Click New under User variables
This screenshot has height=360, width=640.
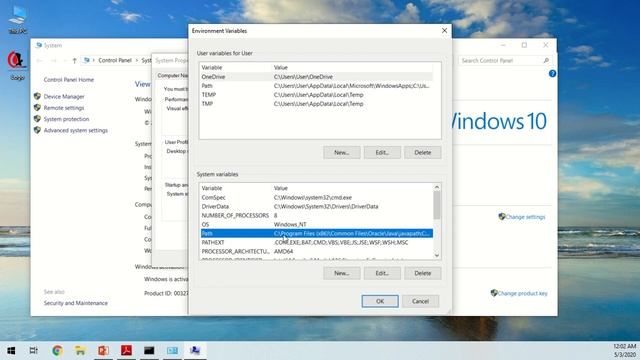coord(342,152)
